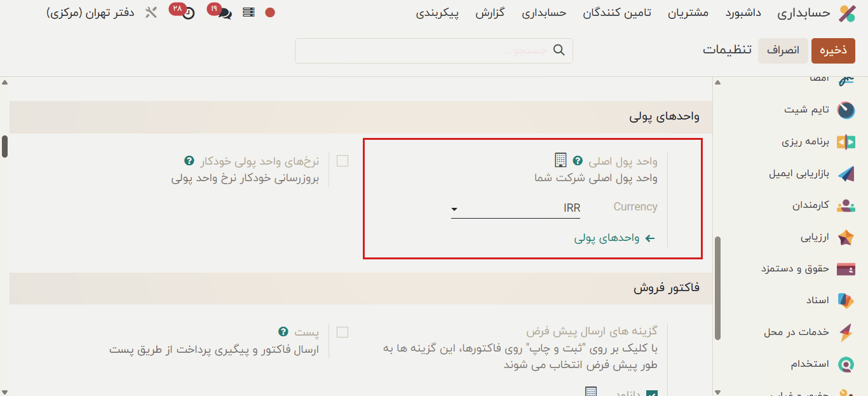This screenshot has width=868, height=396.
Task: Open the debug tools wrench icon
Action: pyautogui.click(x=151, y=13)
